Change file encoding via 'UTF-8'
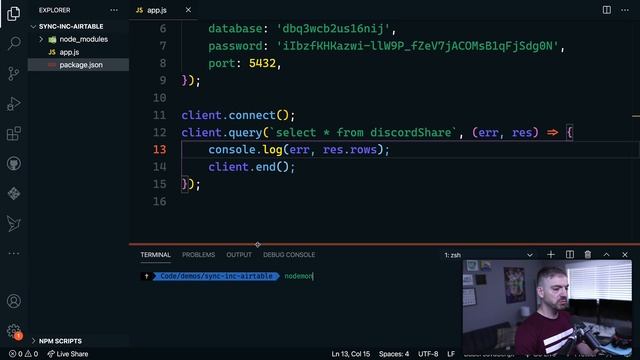The height and width of the screenshot is (360, 640). pyautogui.click(x=428, y=354)
